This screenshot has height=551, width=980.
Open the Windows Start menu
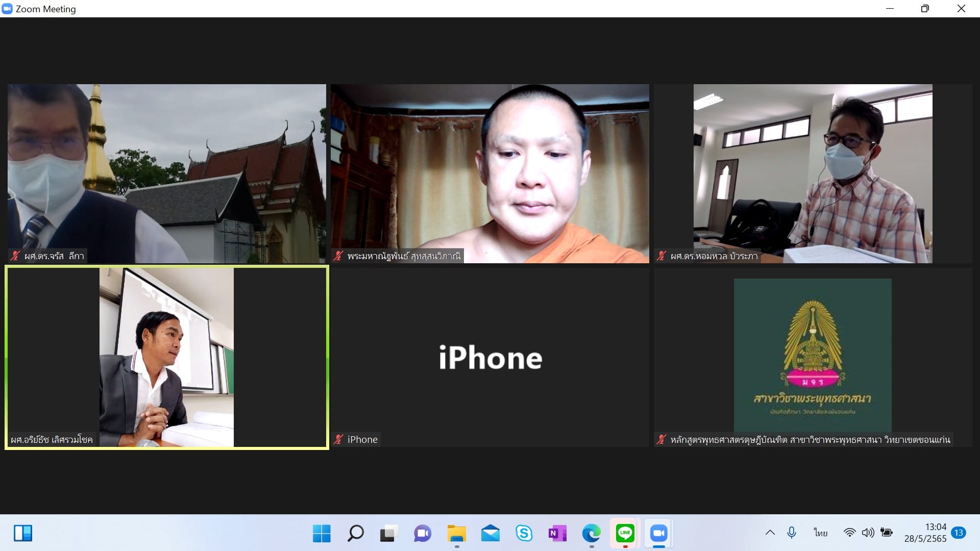[322, 534]
